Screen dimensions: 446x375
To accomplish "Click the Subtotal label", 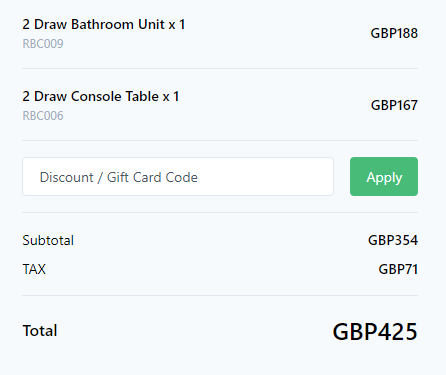I will (x=48, y=240).
